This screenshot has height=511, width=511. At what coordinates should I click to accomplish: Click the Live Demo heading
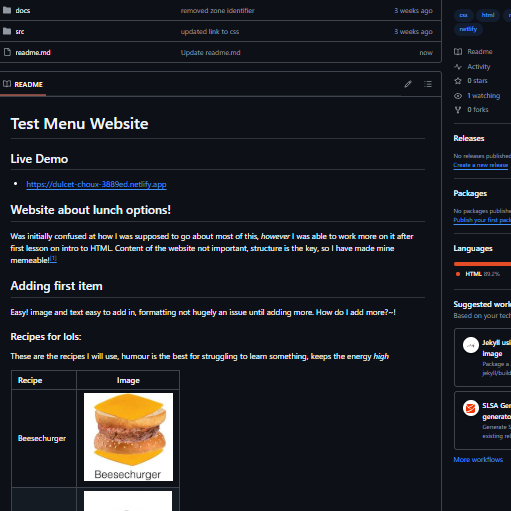(39, 159)
